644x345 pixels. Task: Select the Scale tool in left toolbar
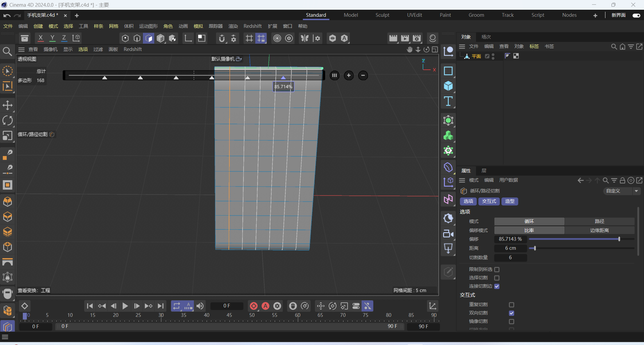coord(7,136)
